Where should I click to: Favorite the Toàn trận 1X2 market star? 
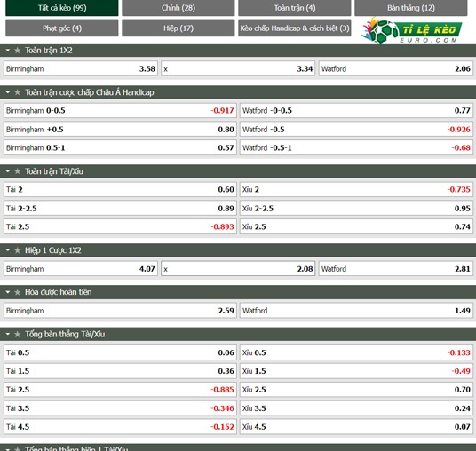17,50
